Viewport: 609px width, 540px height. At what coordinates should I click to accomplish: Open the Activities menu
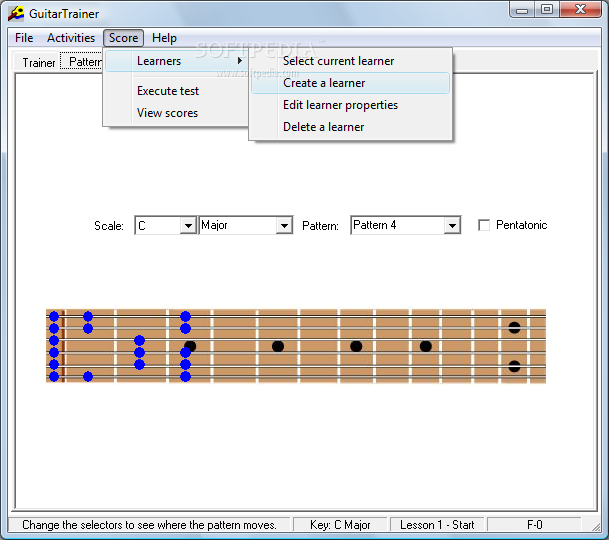[71, 38]
